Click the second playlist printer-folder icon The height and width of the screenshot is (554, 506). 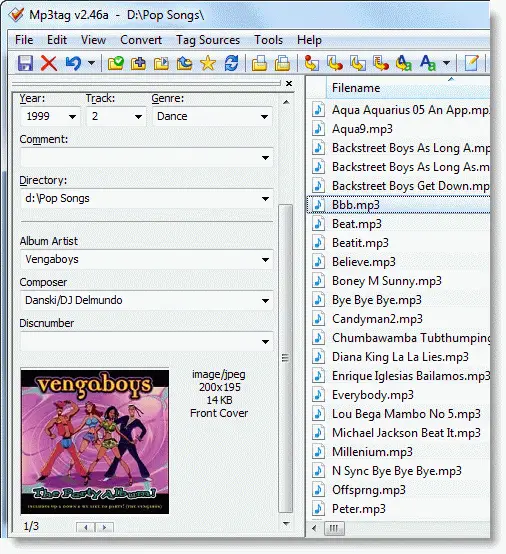tap(282, 64)
